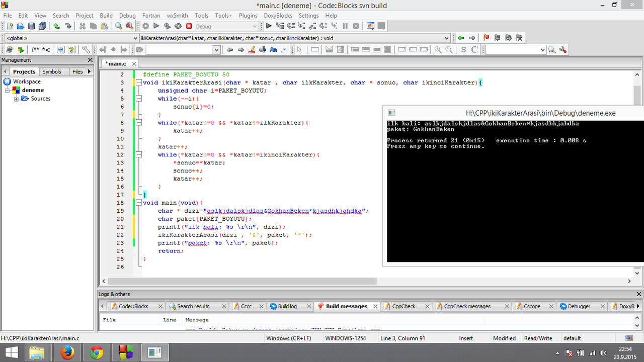
Task: Insert a Doxygen block comment with the /** icon
Action: click(x=35, y=50)
